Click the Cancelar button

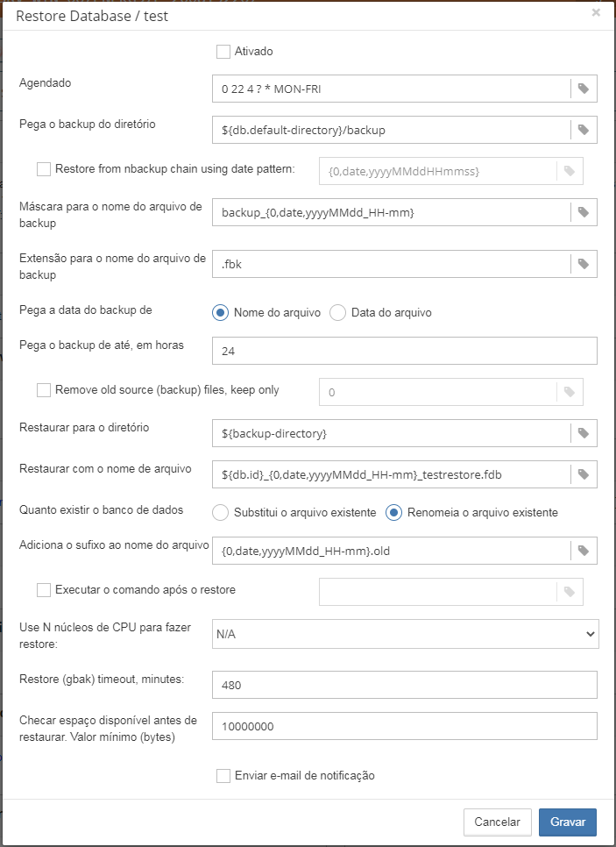tap(497, 822)
